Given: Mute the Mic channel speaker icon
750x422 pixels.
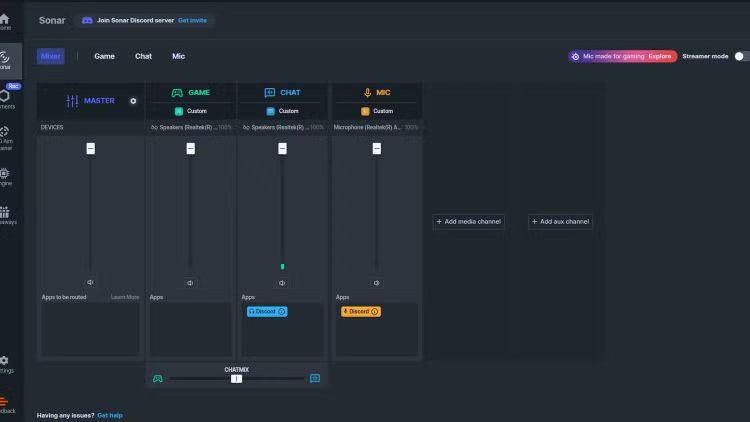Looking at the screenshot, I should [377, 283].
